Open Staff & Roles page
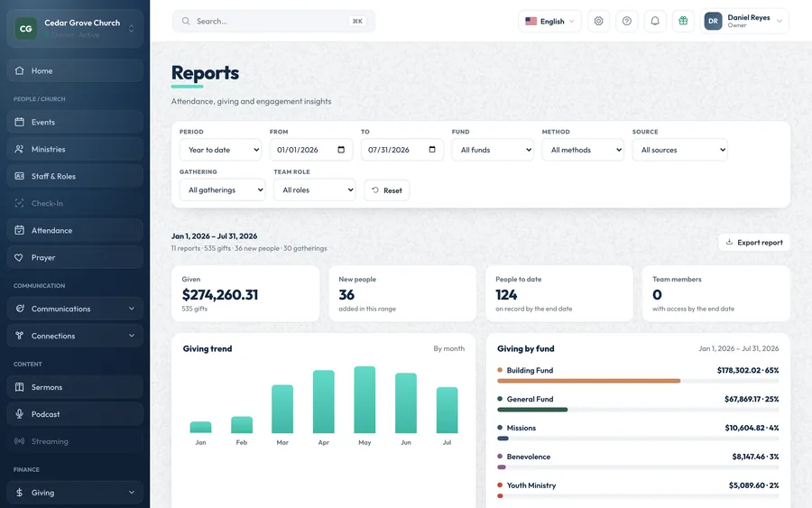Viewport: 812px width, 508px height. point(75,176)
